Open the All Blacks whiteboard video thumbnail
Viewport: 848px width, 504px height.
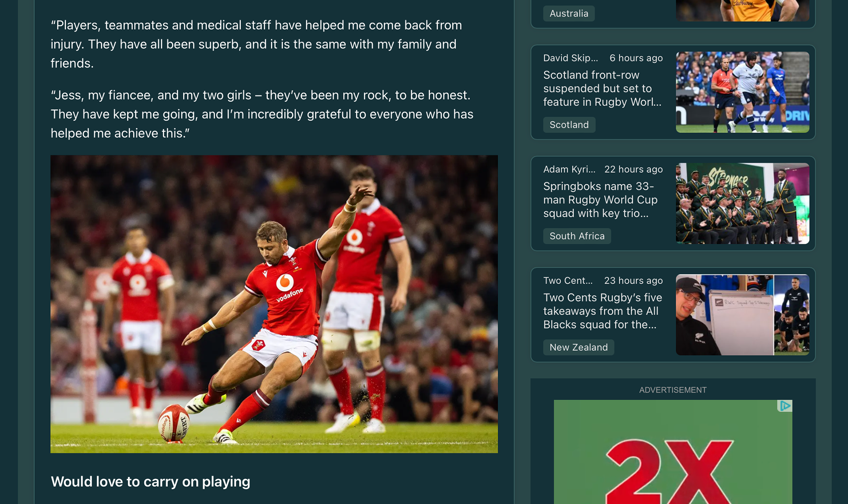pos(742,315)
